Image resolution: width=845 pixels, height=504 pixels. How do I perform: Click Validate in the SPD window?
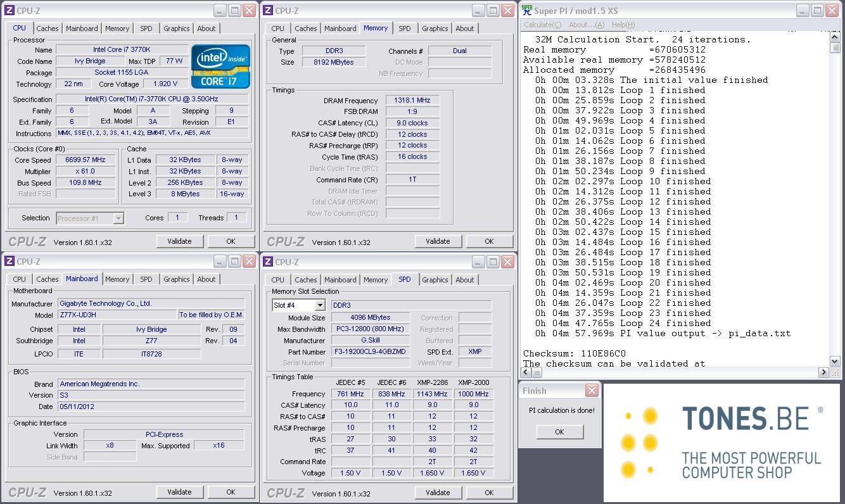438,493
